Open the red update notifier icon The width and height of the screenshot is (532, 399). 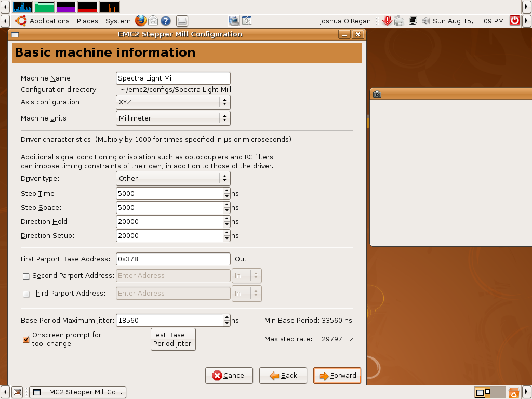(x=387, y=21)
